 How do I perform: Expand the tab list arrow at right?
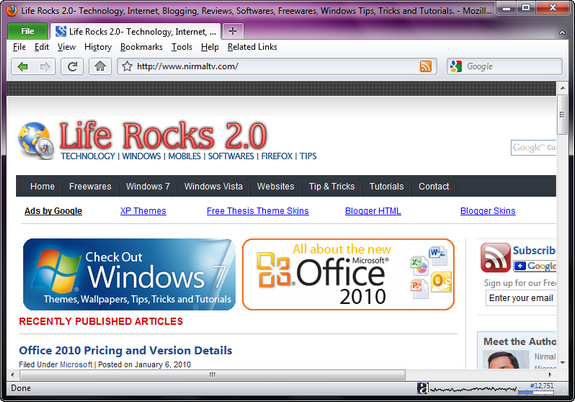pyautogui.click(x=562, y=33)
